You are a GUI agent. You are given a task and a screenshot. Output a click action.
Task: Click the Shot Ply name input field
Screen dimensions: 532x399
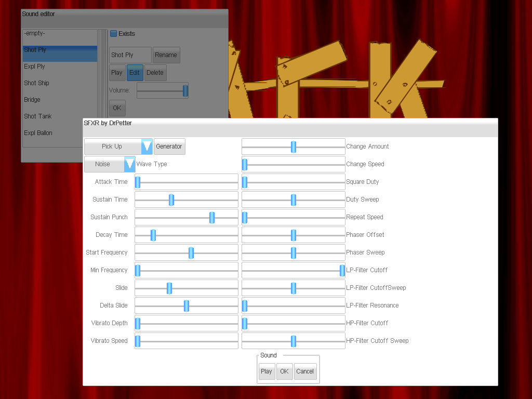pos(130,55)
